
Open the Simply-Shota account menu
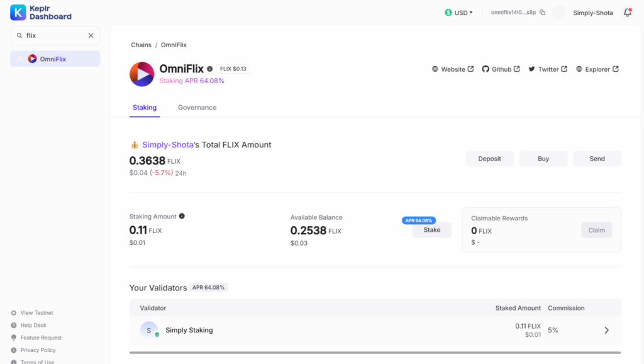click(592, 13)
